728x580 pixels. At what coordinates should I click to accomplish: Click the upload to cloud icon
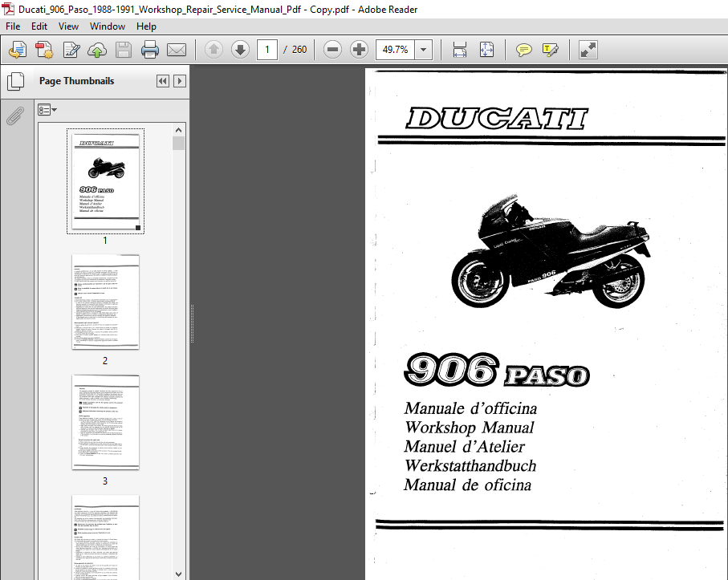click(97, 50)
